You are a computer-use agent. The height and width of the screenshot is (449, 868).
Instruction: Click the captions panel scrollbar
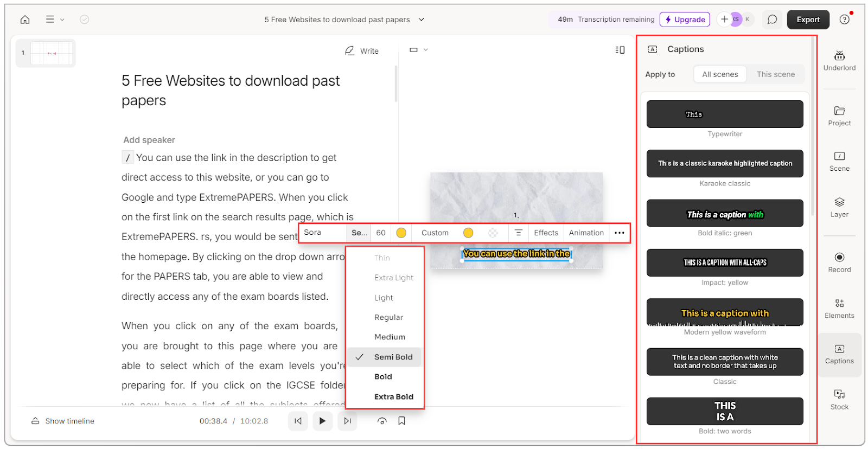pos(812,127)
